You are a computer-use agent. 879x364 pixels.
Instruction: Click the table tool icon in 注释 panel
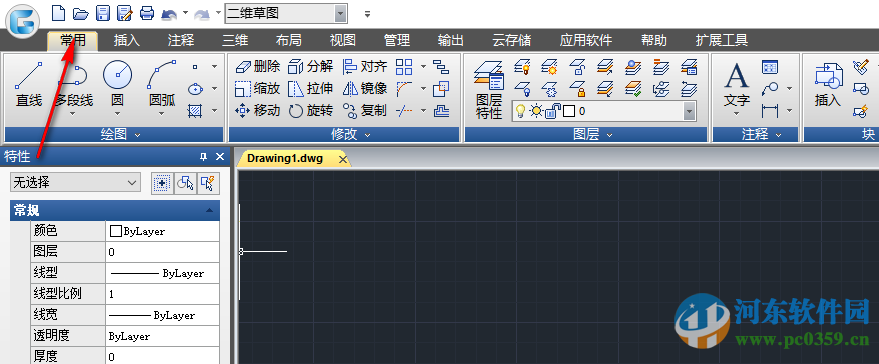[x=770, y=67]
